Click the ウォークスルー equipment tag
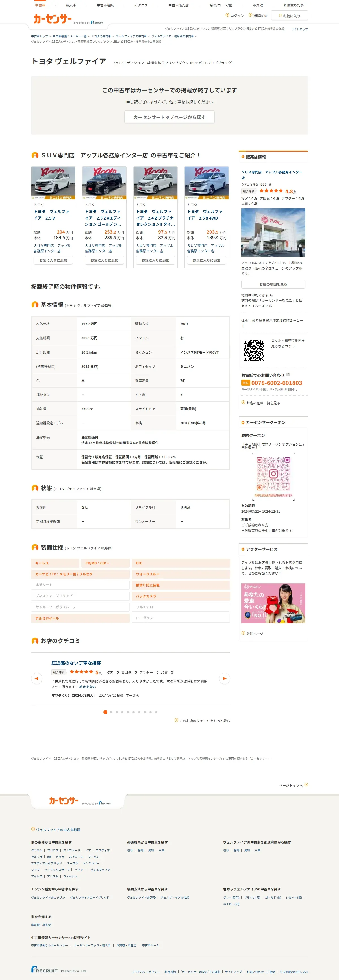This screenshot has height=980, width=339. [181, 574]
